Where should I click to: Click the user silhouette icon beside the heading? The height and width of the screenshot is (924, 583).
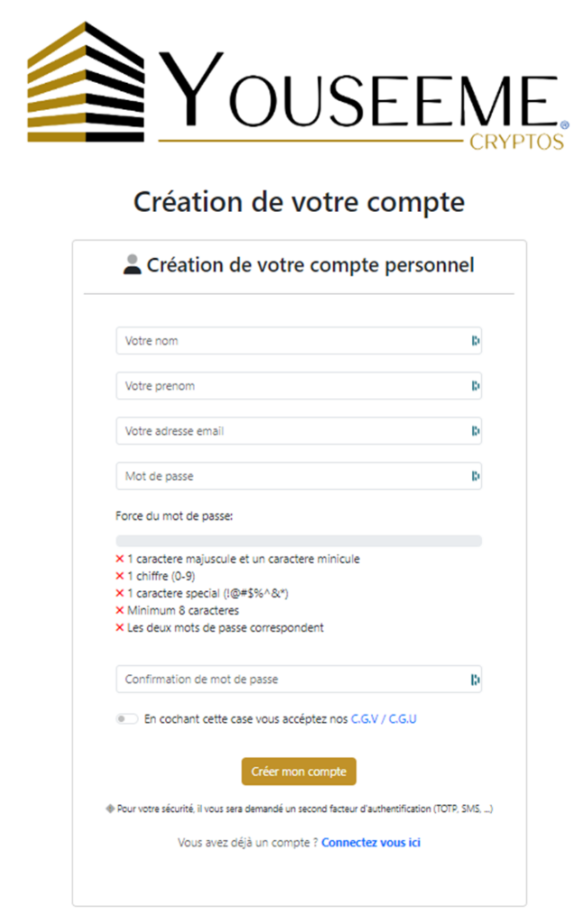point(133,265)
